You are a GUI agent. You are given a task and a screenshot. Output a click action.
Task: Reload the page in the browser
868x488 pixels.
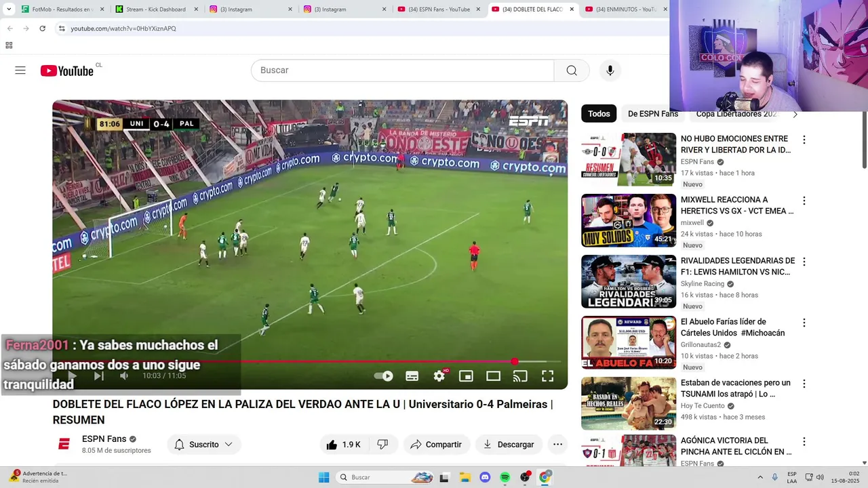(42, 28)
